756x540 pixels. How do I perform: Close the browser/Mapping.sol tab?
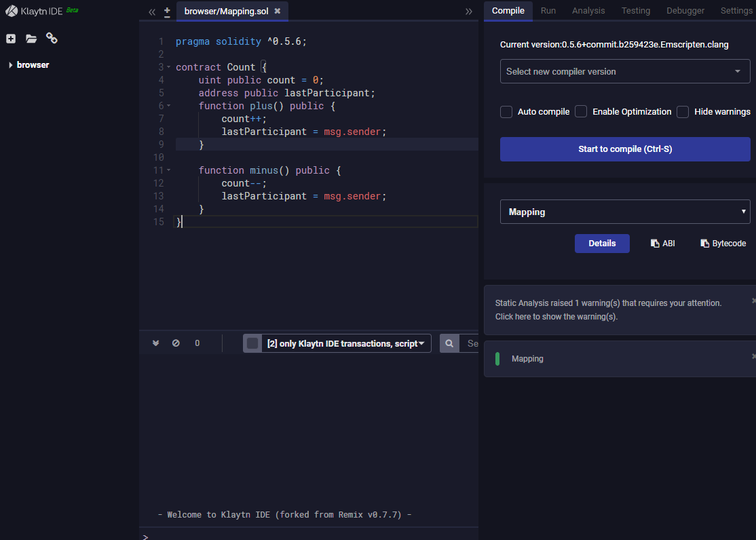(278, 11)
